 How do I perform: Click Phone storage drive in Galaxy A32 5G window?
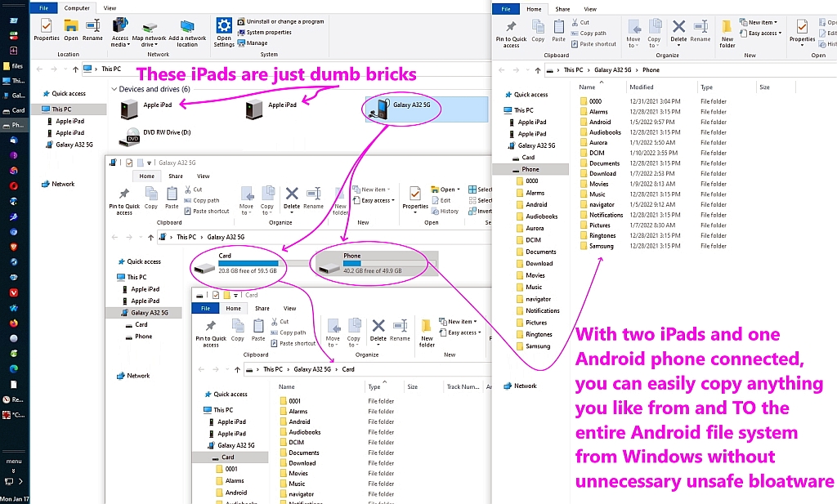(376, 264)
